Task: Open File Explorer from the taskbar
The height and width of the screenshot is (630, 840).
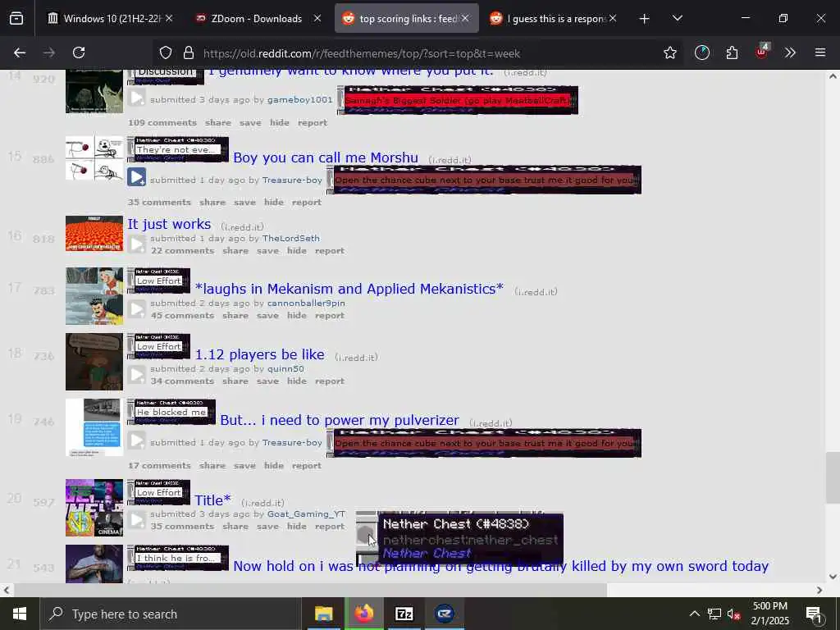Action: click(323, 614)
